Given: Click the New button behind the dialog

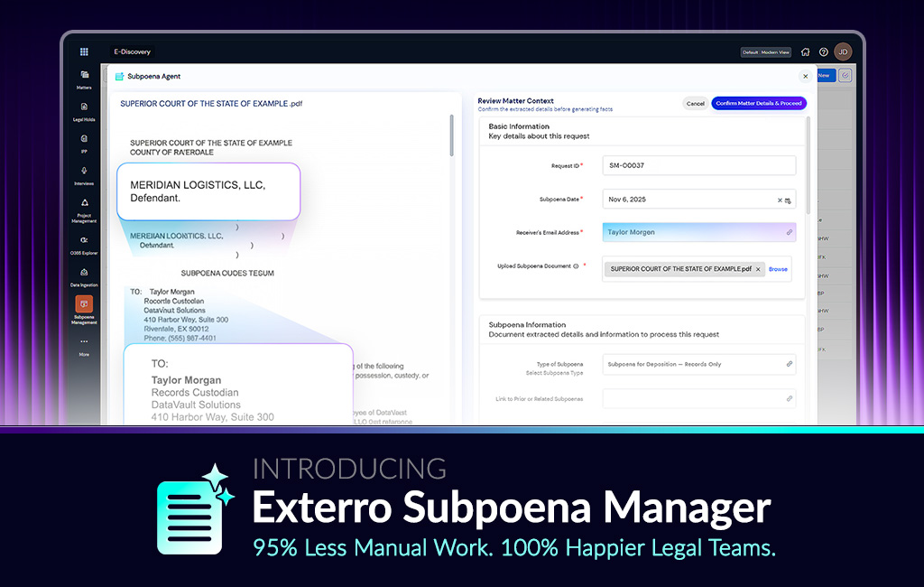Looking at the screenshot, I should pos(826,76).
